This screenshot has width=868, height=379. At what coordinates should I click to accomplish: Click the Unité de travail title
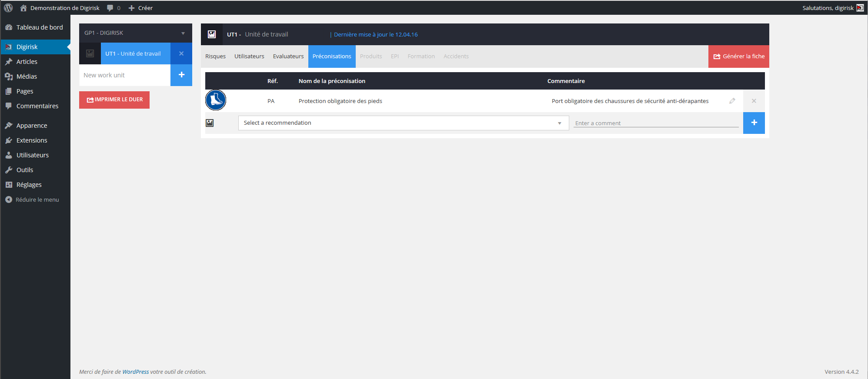[x=267, y=34]
